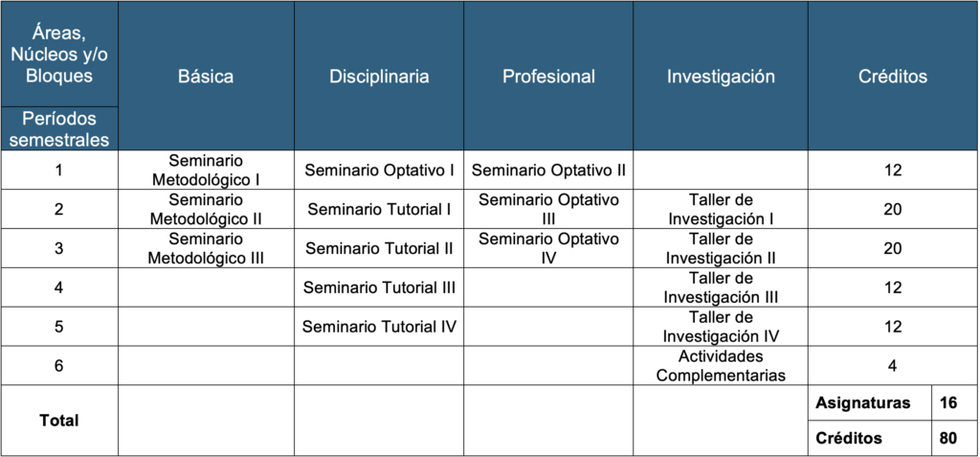Click the Total row label

pyautogui.click(x=59, y=420)
